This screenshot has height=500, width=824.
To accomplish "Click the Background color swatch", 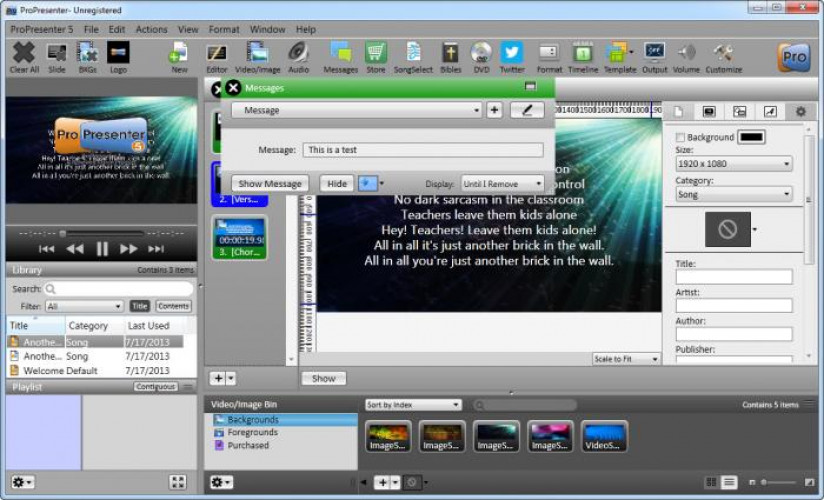I will (751, 137).
